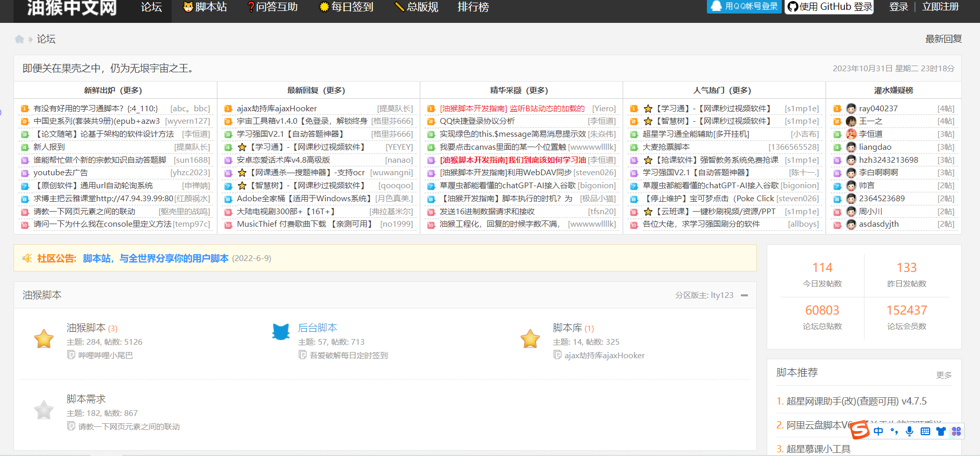Click avatar of user ray040237

(x=851, y=109)
